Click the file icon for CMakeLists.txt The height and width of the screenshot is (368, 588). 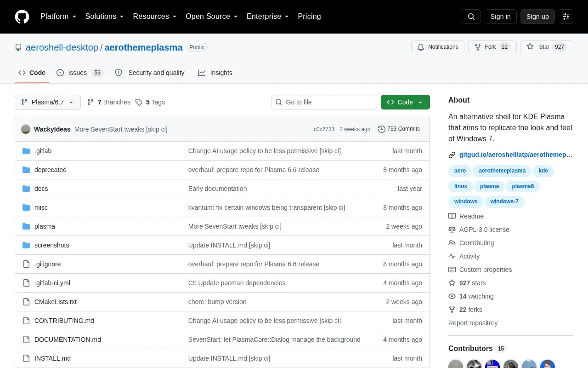(26, 302)
